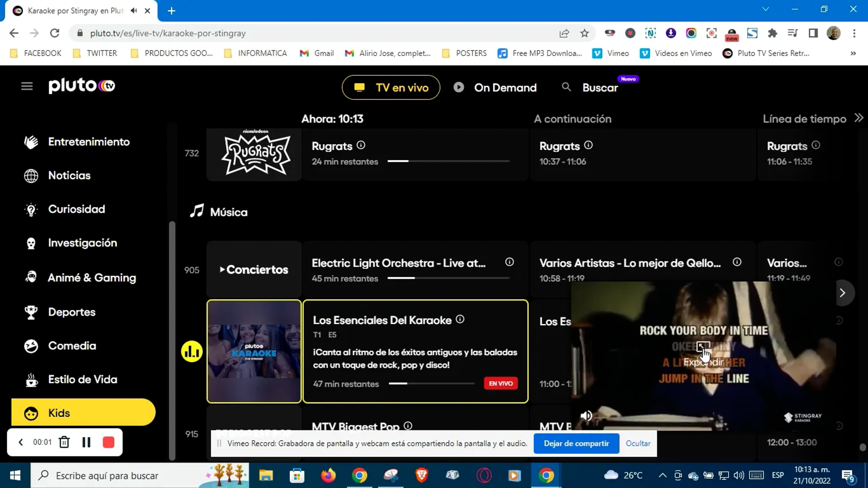
Task: Click the Ocultar link
Action: point(638,443)
